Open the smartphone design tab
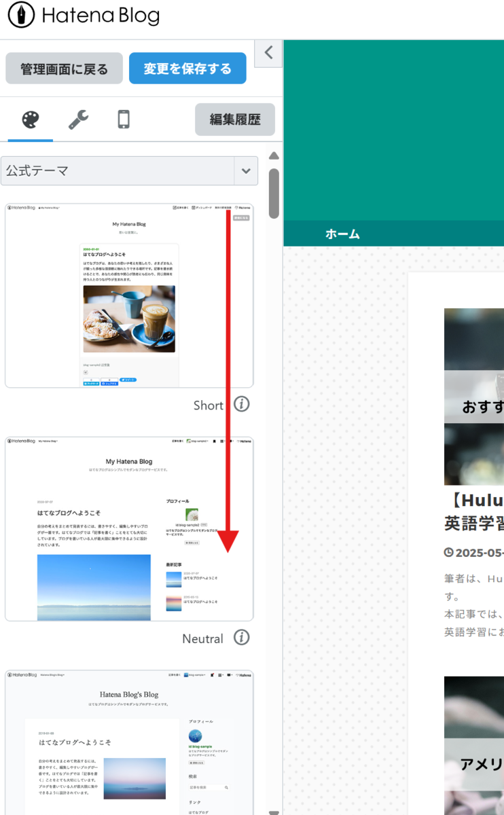 coord(124,120)
